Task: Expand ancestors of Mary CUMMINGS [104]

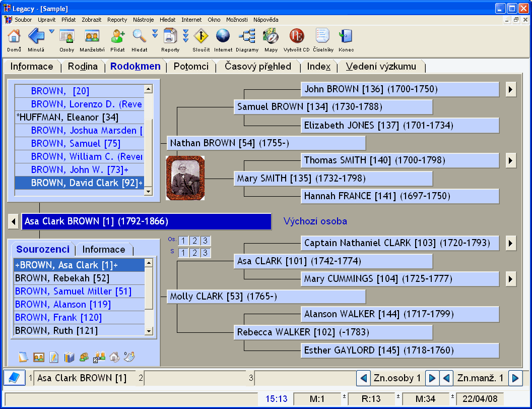Action: [x=510, y=279]
